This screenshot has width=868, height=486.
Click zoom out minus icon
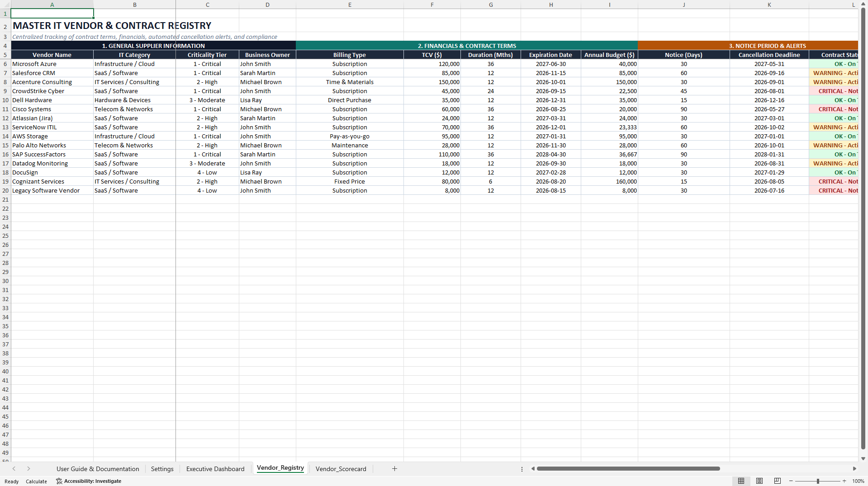[x=791, y=481]
